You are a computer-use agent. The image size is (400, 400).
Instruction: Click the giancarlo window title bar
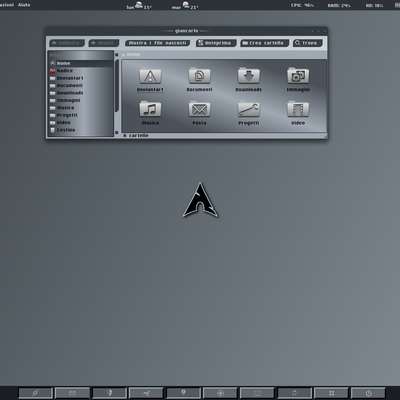coord(187,31)
